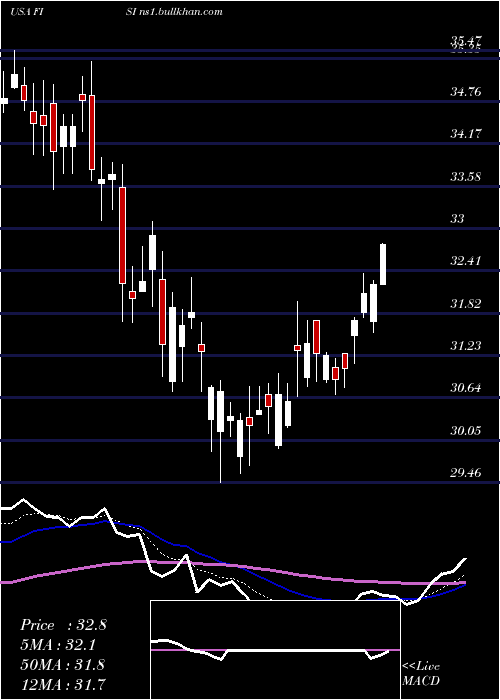500x700 pixels.
Task: Click the 33.58 price axis label
Action: pyautogui.click(x=466, y=176)
